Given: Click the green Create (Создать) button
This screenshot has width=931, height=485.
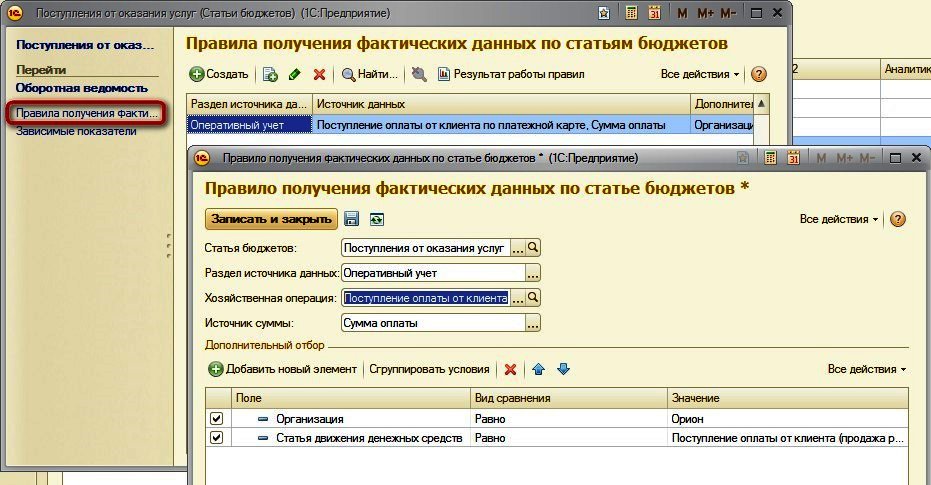Looking at the screenshot, I should [218, 74].
